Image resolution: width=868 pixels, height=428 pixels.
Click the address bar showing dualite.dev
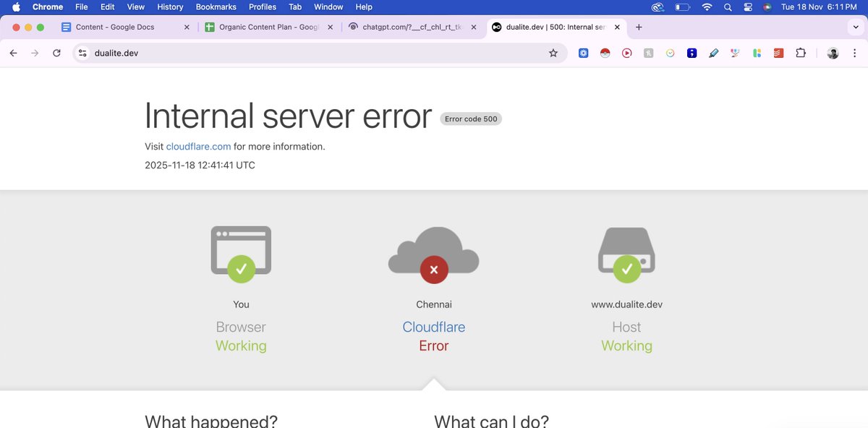[318, 53]
